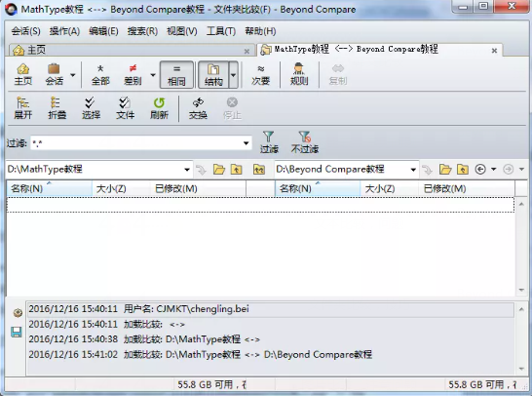Refresh the comparison with 刷新
532x396 pixels.
(159, 108)
